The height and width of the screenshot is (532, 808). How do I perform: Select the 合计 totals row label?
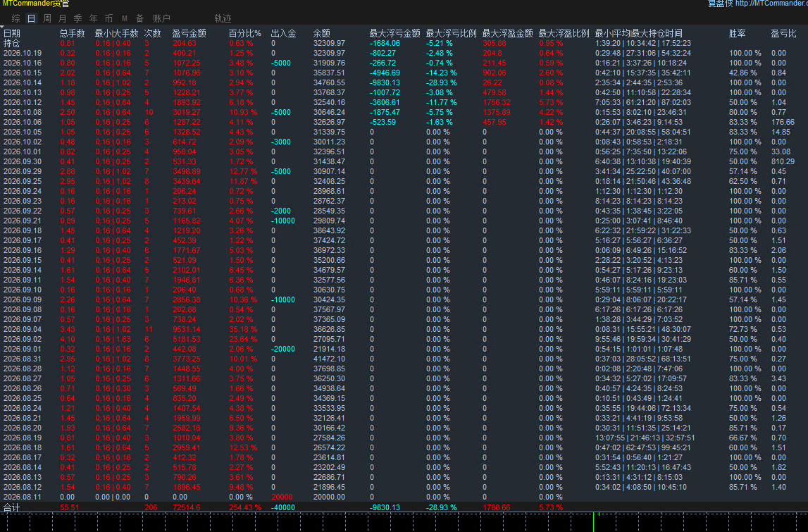12,508
